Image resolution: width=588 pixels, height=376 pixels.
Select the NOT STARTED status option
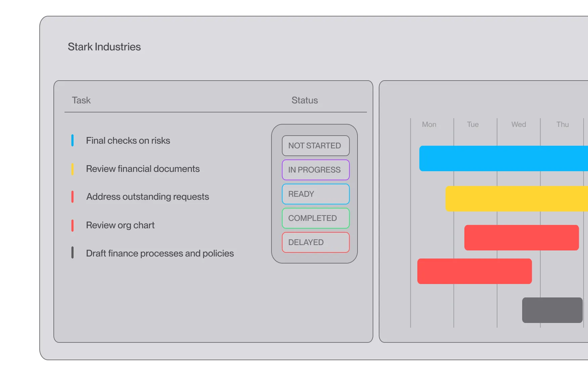click(x=316, y=146)
